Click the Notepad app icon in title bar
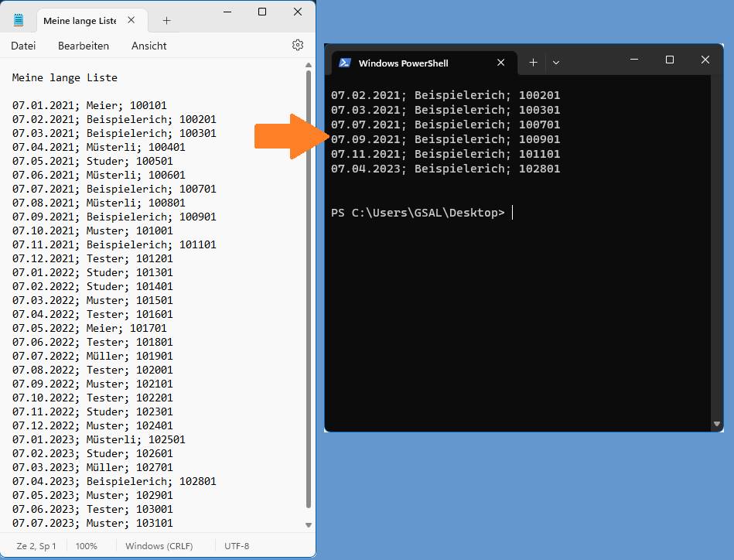This screenshot has height=560, width=734. coord(19,20)
